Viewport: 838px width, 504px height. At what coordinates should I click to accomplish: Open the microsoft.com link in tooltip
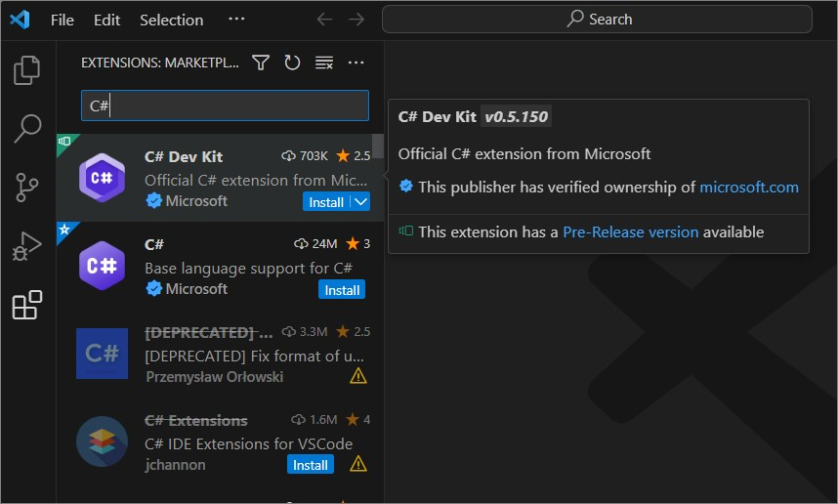tap(749, 188)
